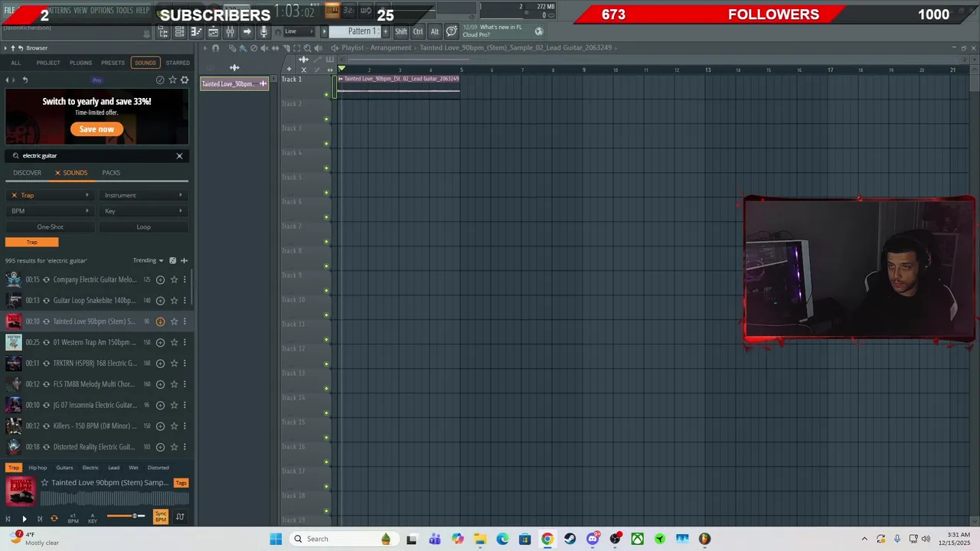The image size is (980, 551).
Task: Open the channel rack toolbar icon
Action: [x=179, y=31]
